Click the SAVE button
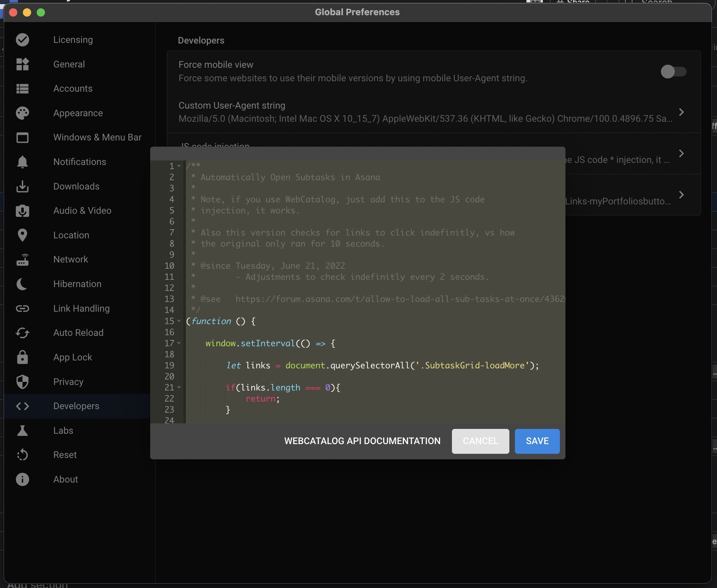 [537, 440]
